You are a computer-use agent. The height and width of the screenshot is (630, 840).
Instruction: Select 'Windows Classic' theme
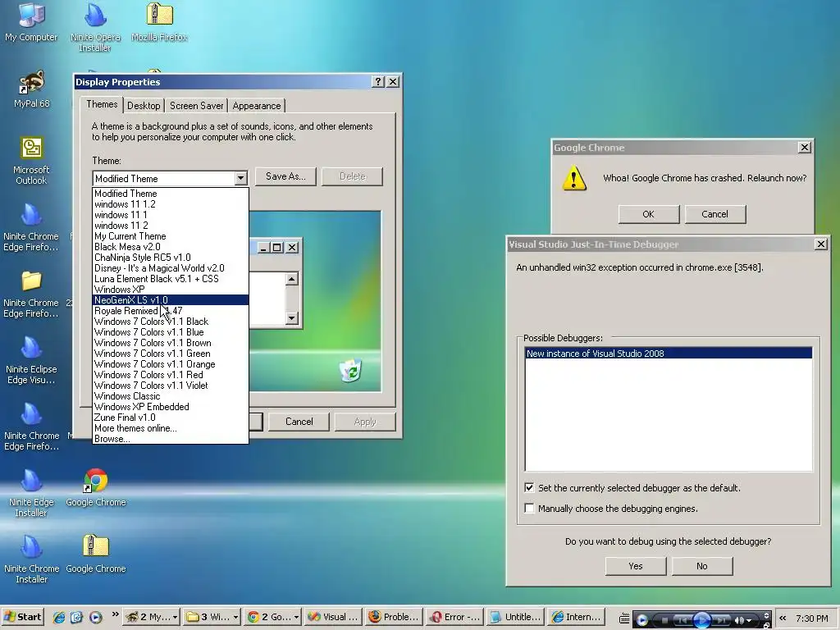click(171, 396)
